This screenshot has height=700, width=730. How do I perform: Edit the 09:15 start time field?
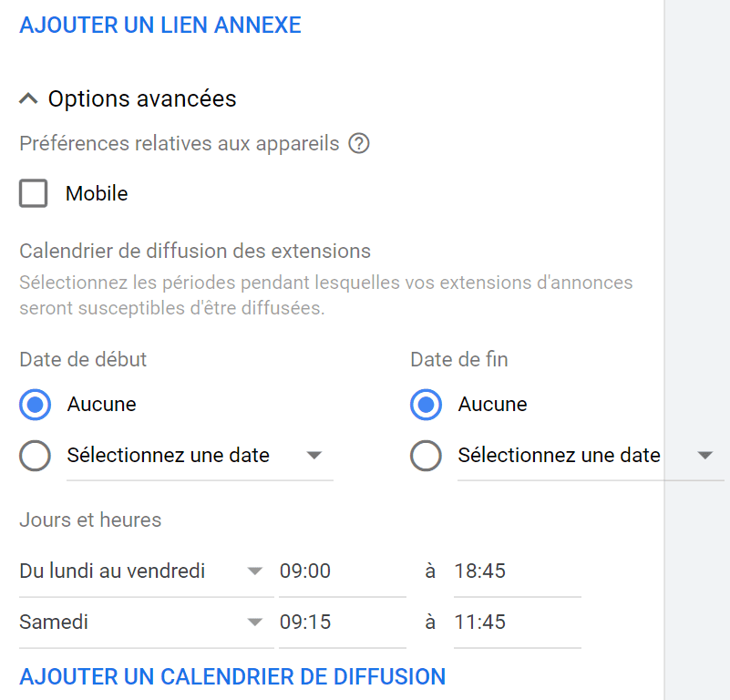pos(342,623)
